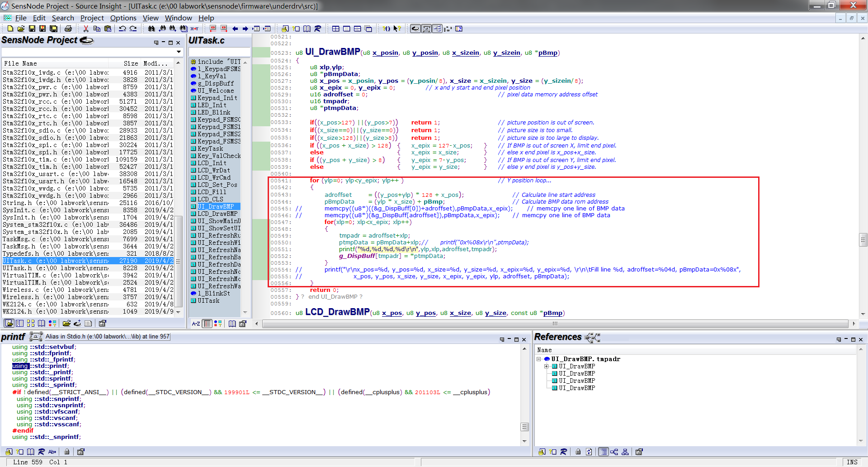868x467 pixels.
Task: Toggle the symbol window layout button
Action: pyautogui.click(x=207, y=323)
